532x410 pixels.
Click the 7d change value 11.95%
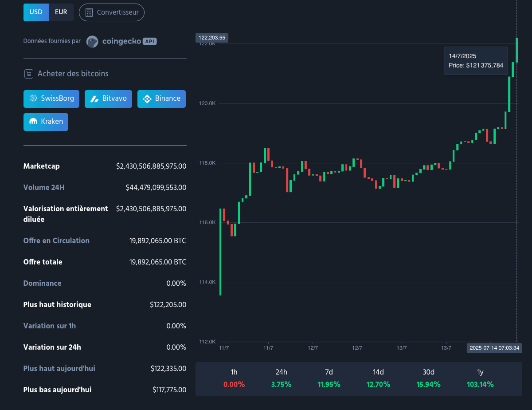329,384
